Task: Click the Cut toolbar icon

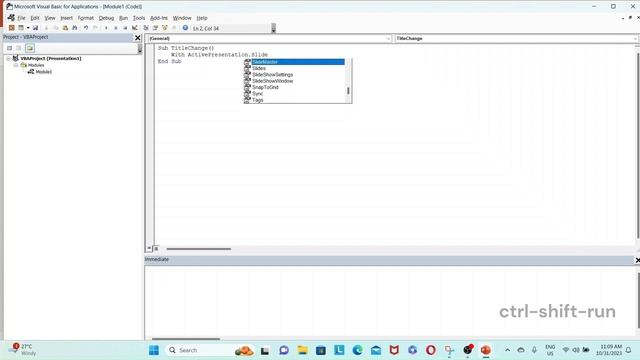Action: point(47,28)
